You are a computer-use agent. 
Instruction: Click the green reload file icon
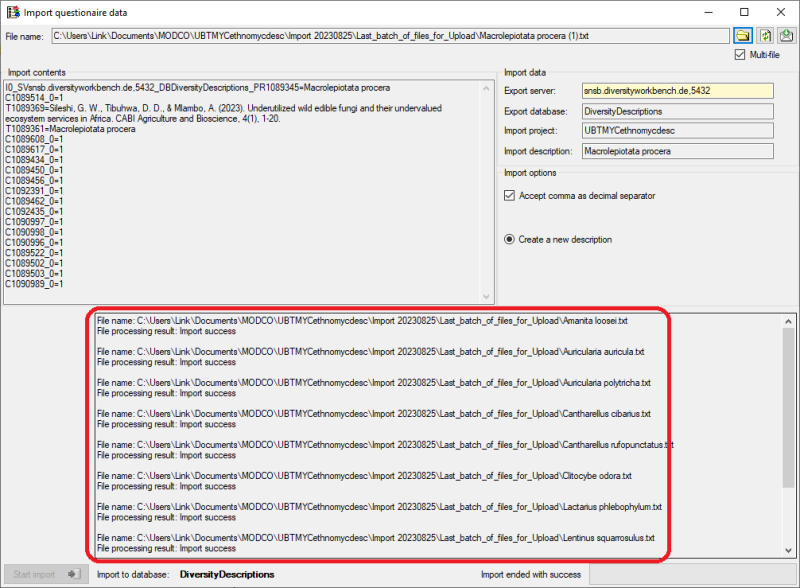[766, 36]
